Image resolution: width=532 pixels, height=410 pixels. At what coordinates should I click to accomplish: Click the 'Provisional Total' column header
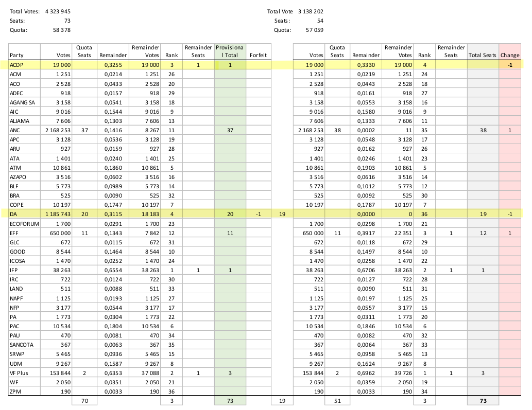point(230,51)
